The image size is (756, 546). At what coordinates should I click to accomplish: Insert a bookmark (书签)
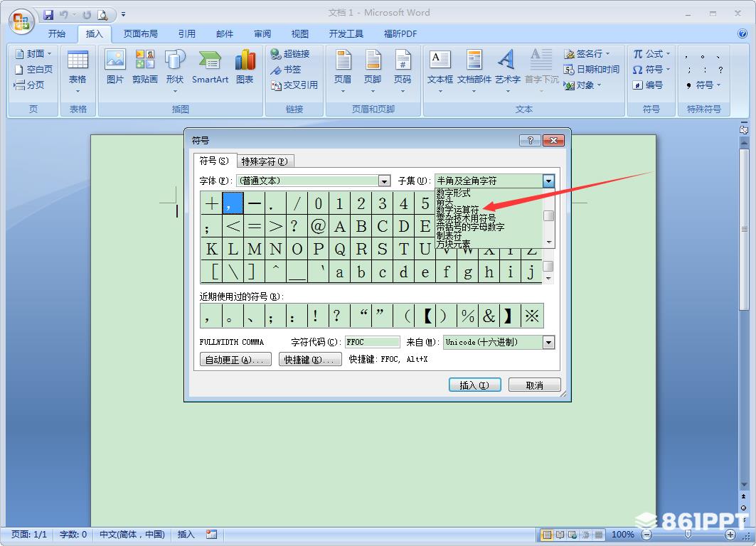285,70
